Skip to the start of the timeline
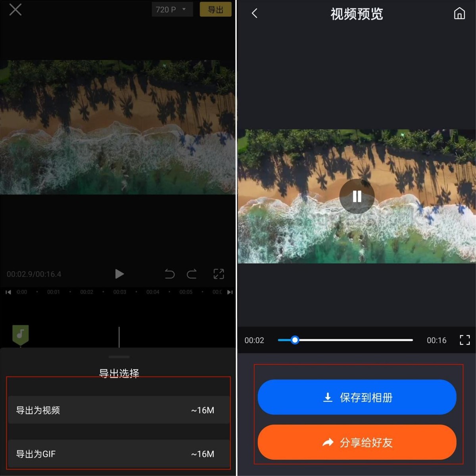 [x=8, y=292]
